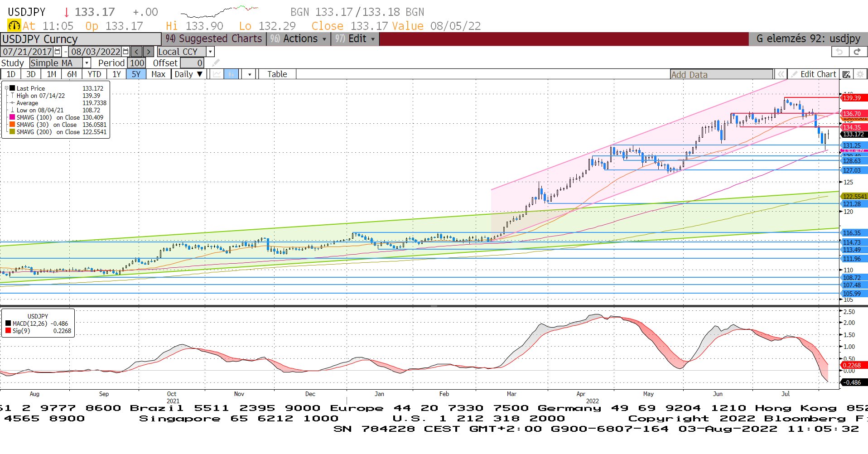Click olive SMAVG (200) legend swatch

(x=12, y=132)
